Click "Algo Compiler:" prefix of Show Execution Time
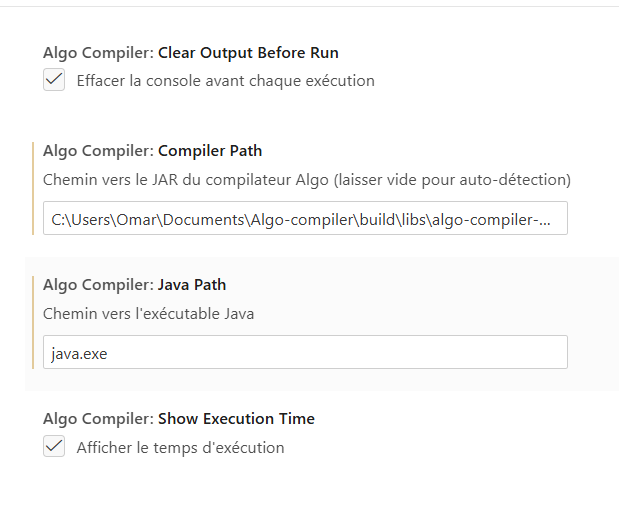This screenshot has width=619, height=505. click(98, 419)
